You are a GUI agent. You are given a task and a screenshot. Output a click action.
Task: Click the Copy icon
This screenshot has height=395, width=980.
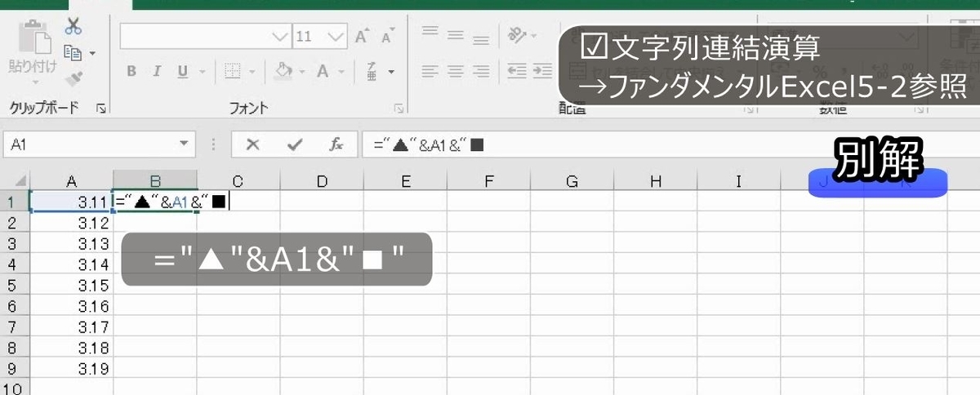[73, 53]
